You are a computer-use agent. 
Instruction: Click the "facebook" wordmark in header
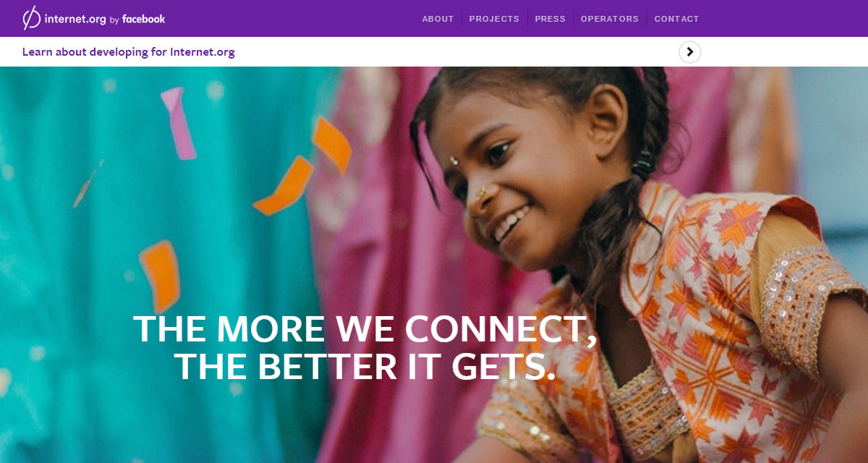click(143, 19)
